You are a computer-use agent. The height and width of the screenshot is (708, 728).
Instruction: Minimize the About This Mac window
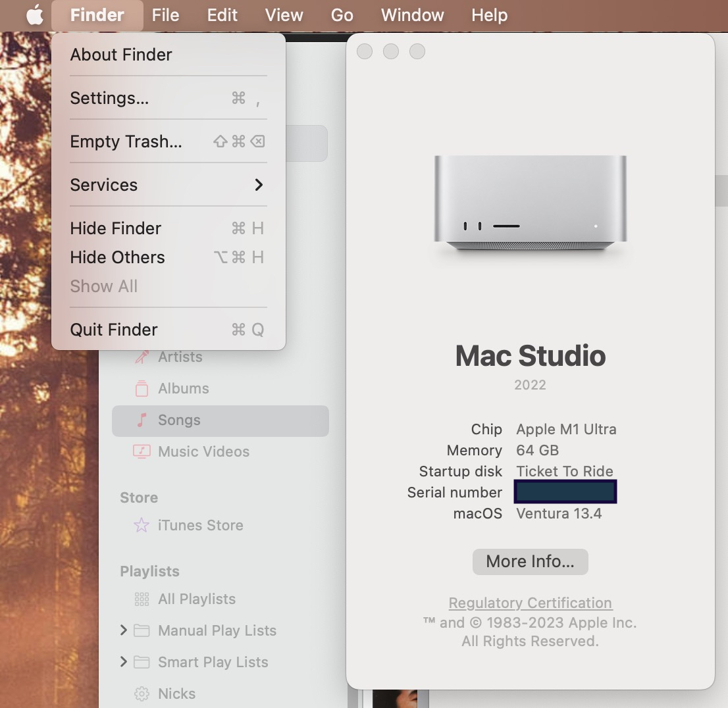tap(391, 51)
